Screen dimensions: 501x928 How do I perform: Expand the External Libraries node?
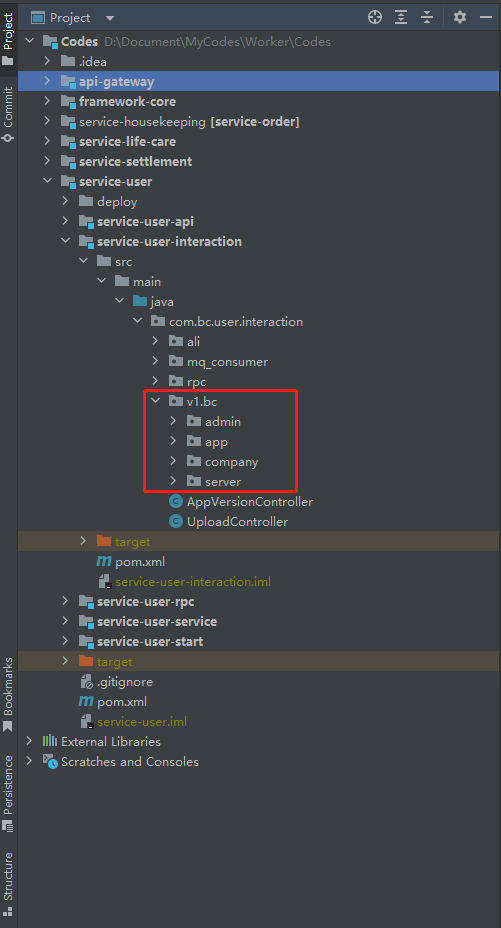29,741
